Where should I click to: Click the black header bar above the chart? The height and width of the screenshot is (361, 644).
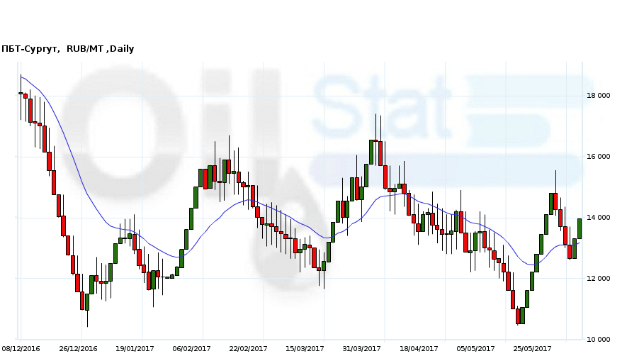[322, 20]
